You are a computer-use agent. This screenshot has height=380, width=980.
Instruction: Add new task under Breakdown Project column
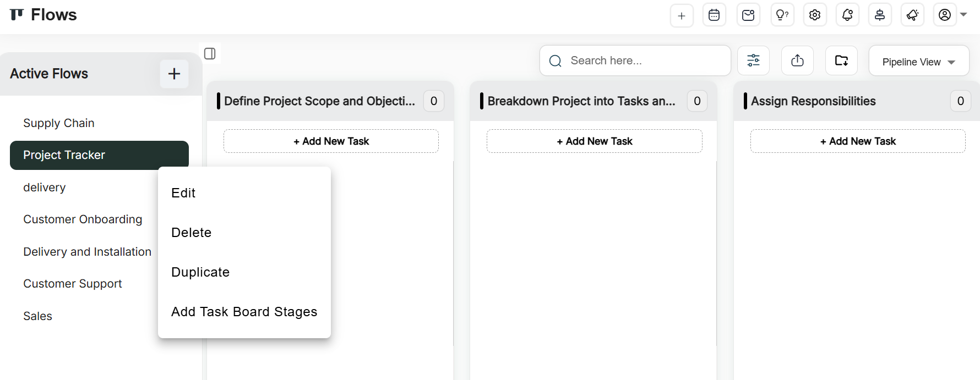click(x=594, y=141)
